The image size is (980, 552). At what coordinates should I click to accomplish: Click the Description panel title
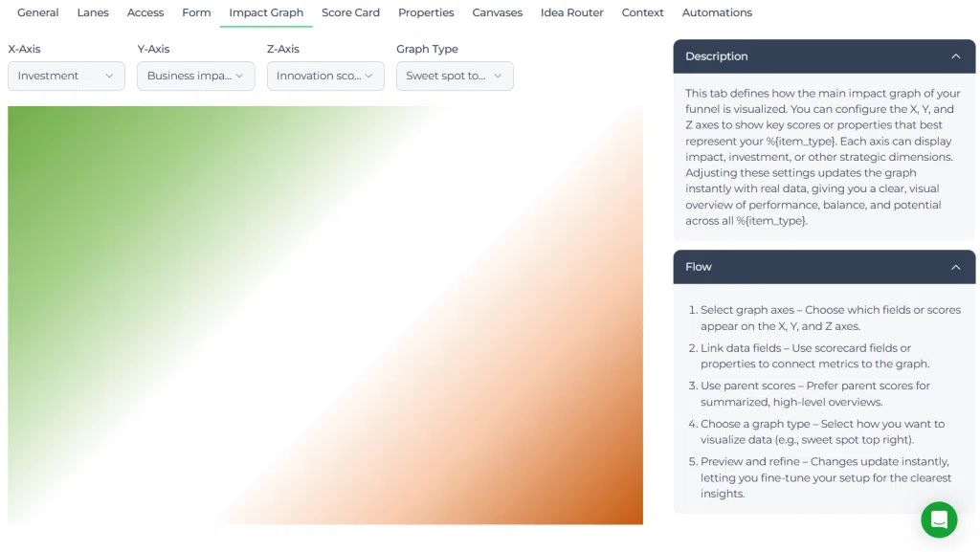716,56
